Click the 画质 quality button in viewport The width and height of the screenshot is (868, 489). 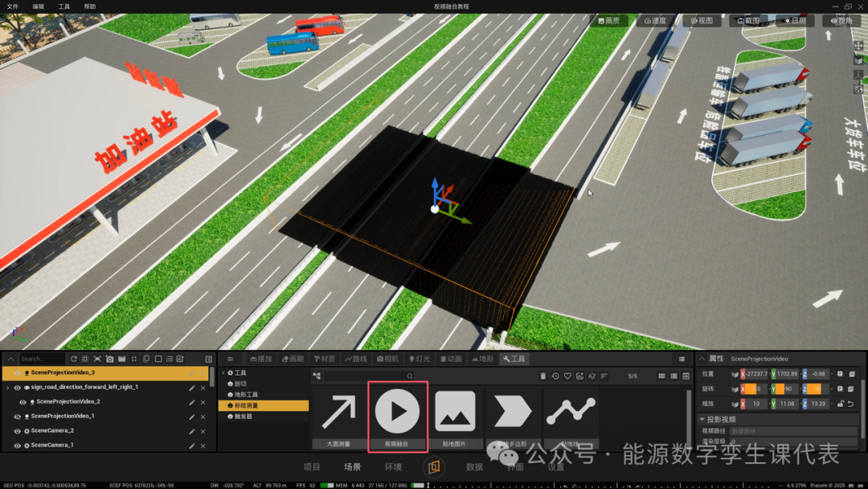(x=609, y=20)
